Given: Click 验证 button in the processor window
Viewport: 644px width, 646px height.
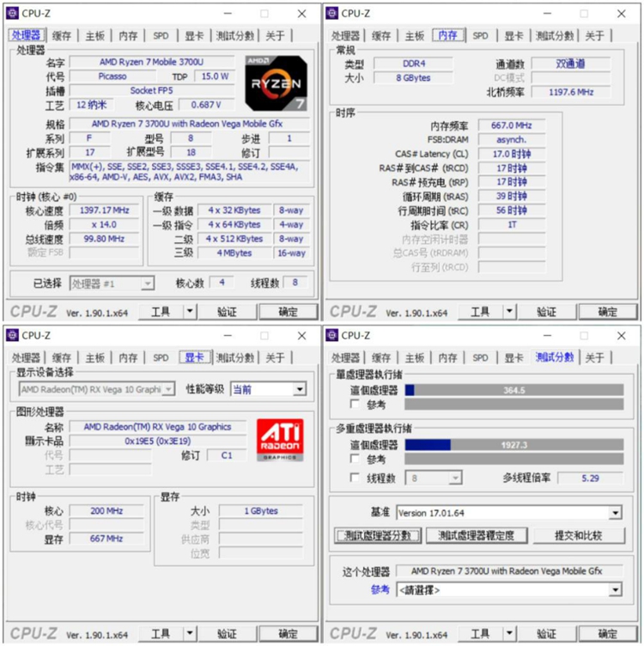Looking at the screenshot, I should [x=228, y=312].
